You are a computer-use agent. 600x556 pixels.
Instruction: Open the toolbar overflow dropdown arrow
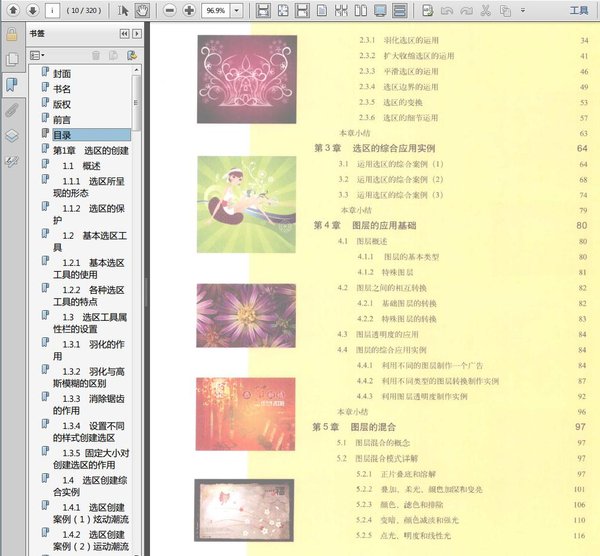[x=523, y=10]
